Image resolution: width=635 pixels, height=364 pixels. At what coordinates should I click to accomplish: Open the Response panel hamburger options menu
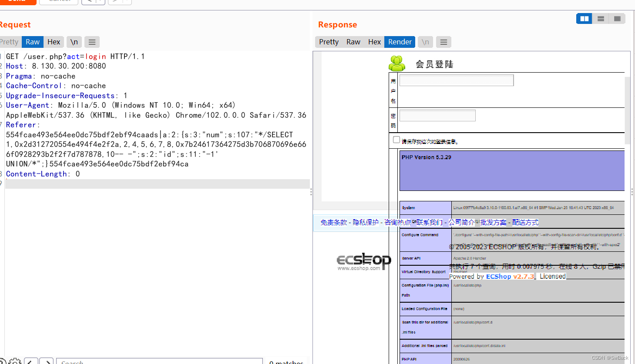[x=443, y=42]
